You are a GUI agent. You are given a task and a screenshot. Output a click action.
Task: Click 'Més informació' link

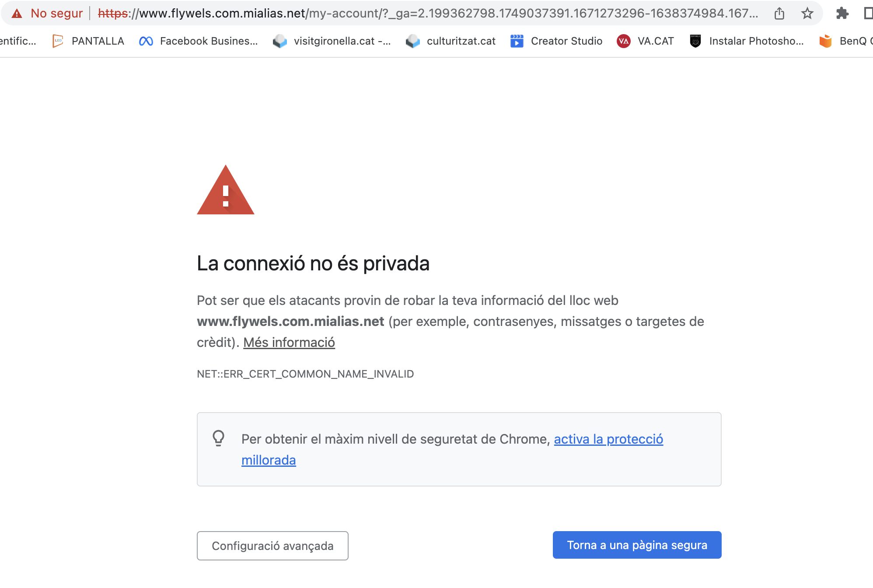click(x=289, y=342)
